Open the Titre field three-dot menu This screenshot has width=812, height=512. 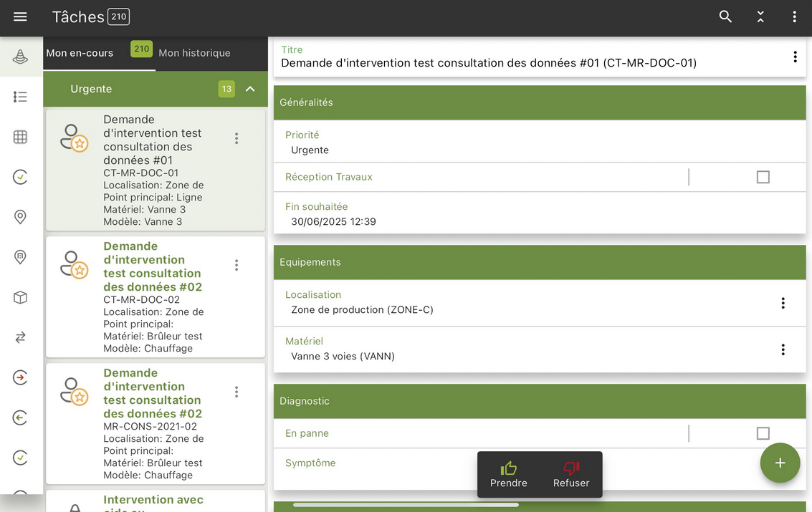tap(795, 57)
